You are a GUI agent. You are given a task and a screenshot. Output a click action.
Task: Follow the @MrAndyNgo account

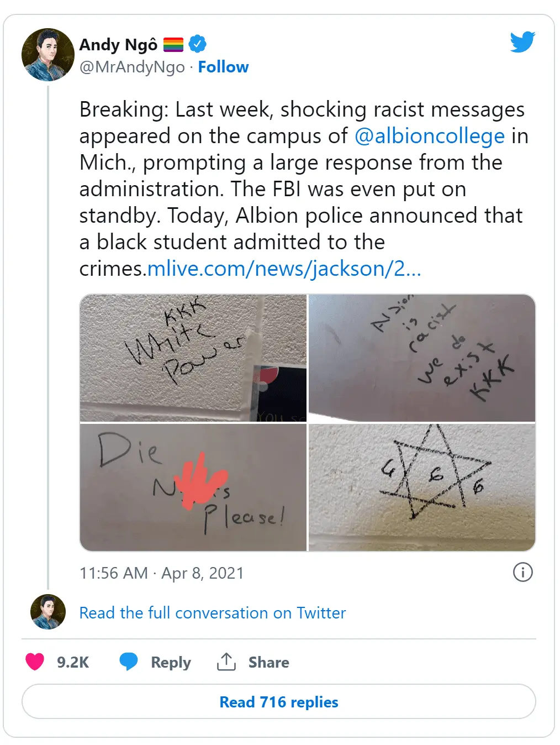tap(223, 67)
